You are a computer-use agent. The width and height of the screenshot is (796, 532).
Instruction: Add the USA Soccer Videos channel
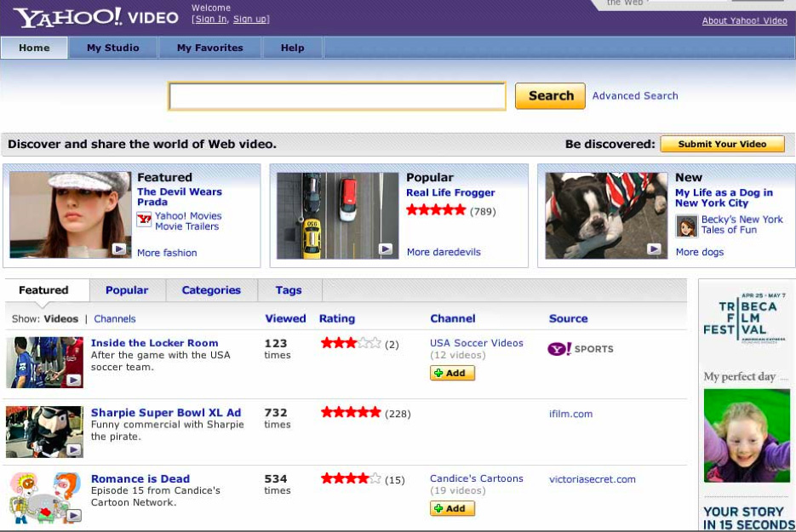click(x=452, y=373)
